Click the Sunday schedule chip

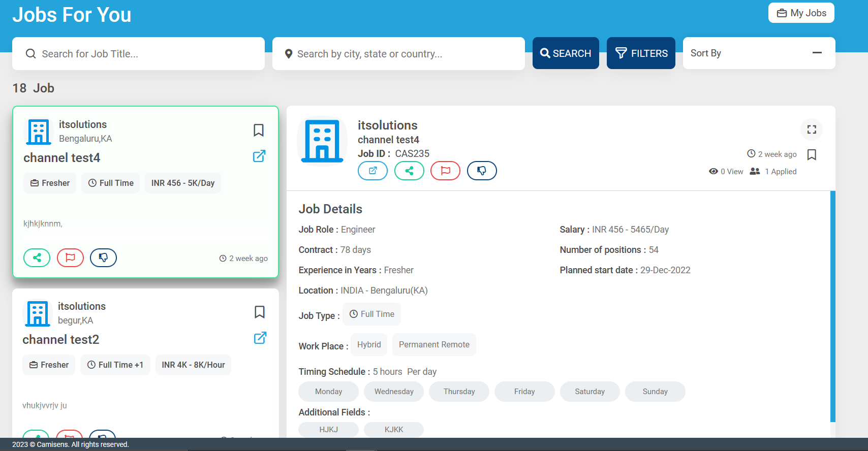click(655, 392)
